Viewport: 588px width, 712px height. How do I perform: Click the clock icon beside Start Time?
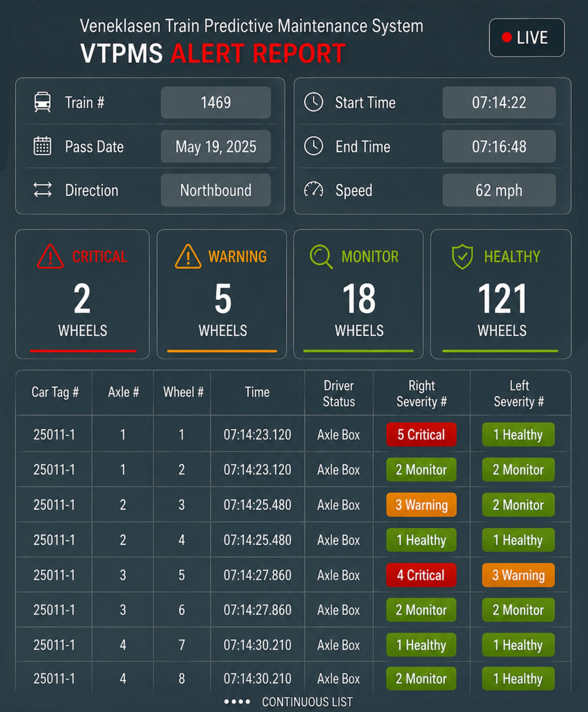click(313, 102)
